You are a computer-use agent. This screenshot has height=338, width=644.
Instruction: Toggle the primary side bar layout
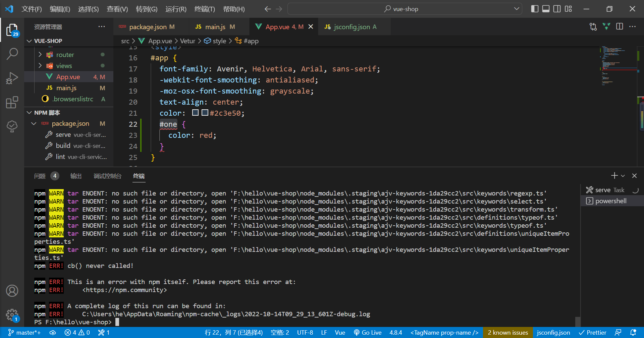(x=535, y=9)
